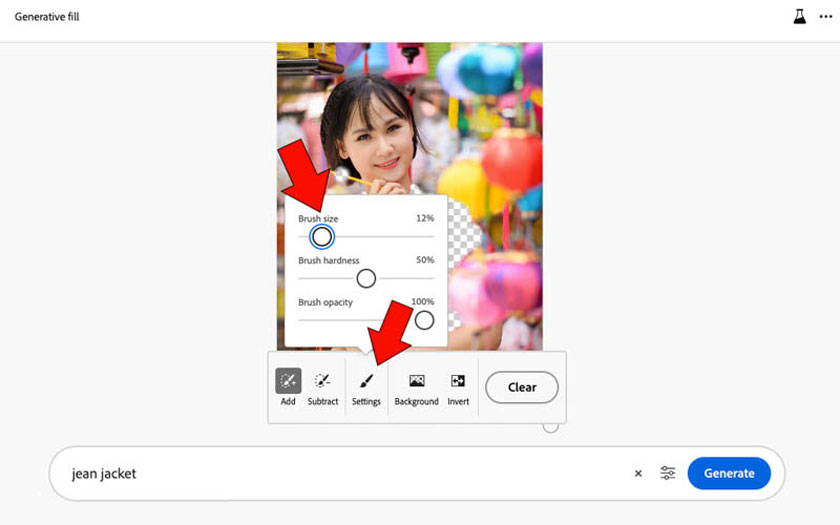Open brush Settings
This screenshot has height=525, width=840.
point(366,388)
